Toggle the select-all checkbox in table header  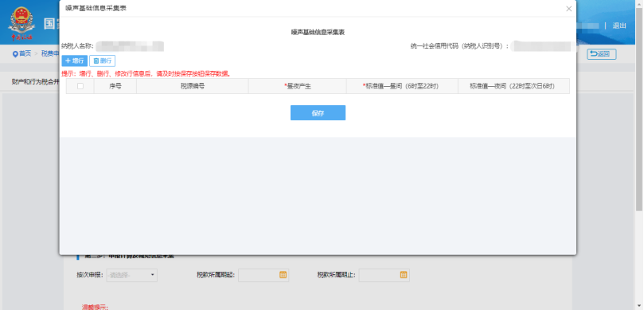point(80,86)
